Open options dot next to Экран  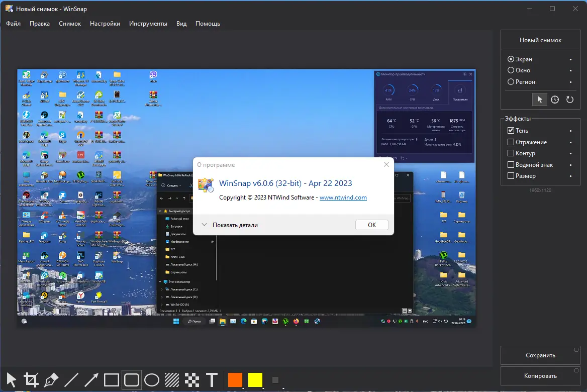pos(570,59)
